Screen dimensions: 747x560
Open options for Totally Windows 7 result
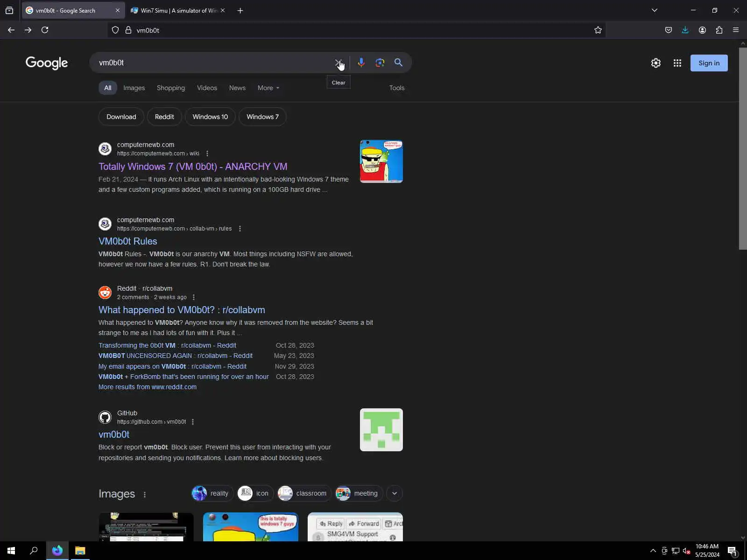[x=207, y=154]
